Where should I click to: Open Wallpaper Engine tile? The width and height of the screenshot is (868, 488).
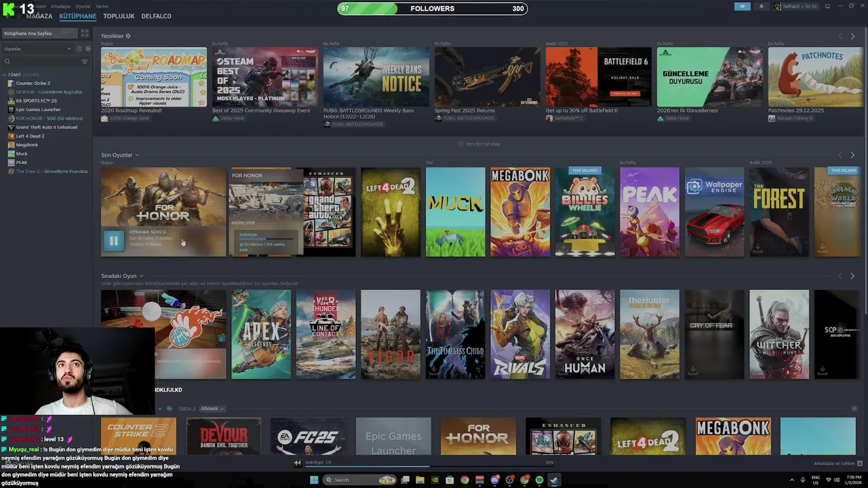coord(715,212)
